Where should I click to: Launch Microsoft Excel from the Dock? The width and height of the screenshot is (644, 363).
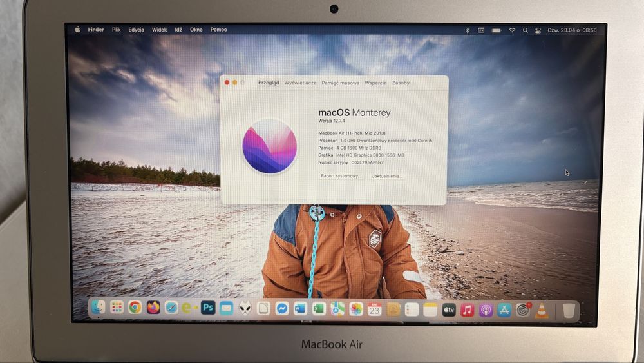[x=319, y=309]
